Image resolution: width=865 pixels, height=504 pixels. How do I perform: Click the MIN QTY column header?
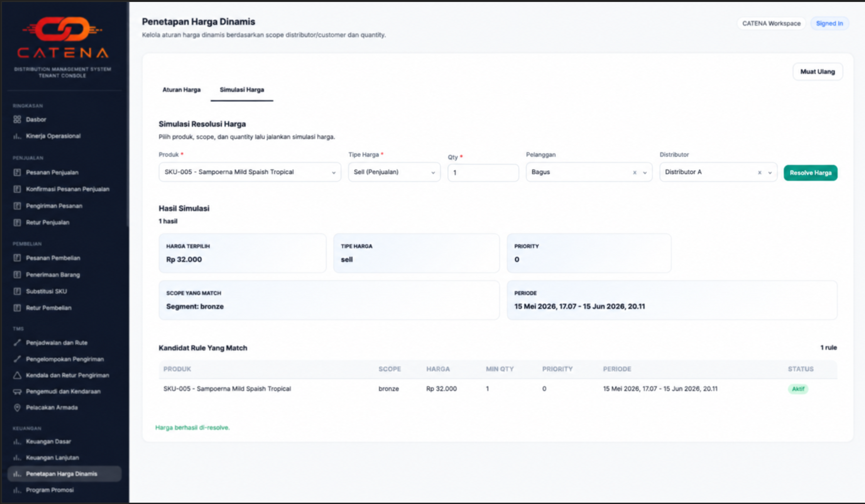(500, 369)
